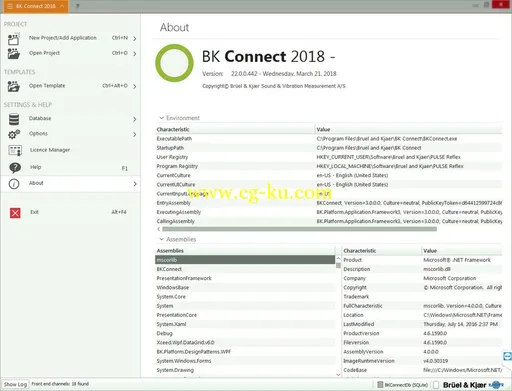Click the Assemblies list scroll down arrow

[338, 375]
